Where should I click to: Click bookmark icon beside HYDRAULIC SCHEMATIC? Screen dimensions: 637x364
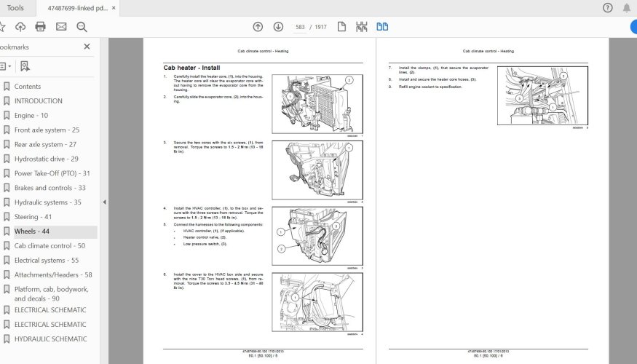coord(7,339)
